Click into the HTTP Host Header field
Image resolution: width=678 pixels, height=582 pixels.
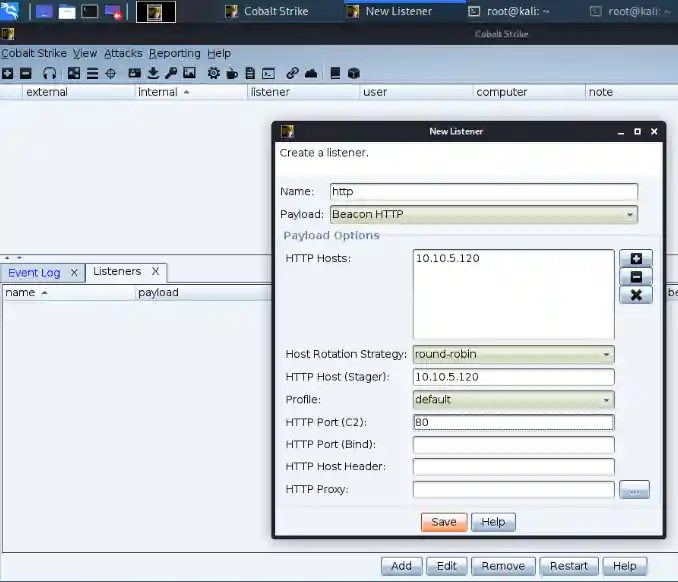click(513, 467)
